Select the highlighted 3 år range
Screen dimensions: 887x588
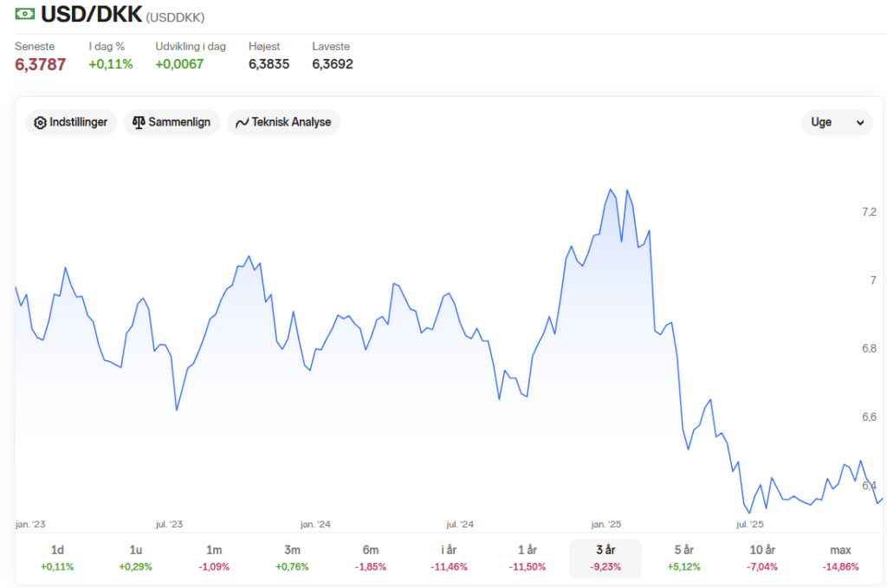point(605,558)
